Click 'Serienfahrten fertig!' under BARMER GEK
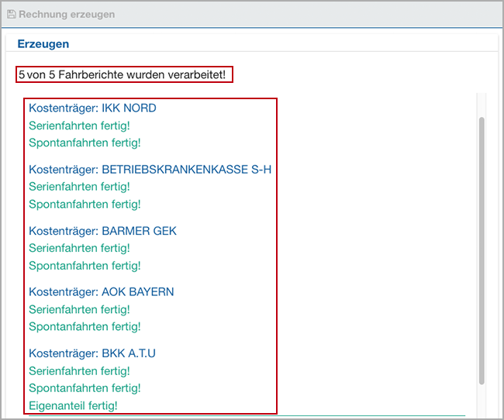The image size is (504, 420). point(79,248)
